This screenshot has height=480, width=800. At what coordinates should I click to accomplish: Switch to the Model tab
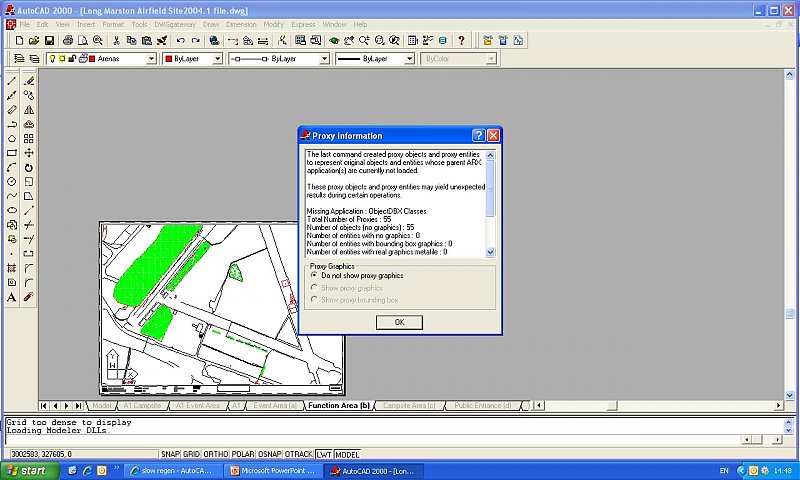tap(102, 406)
